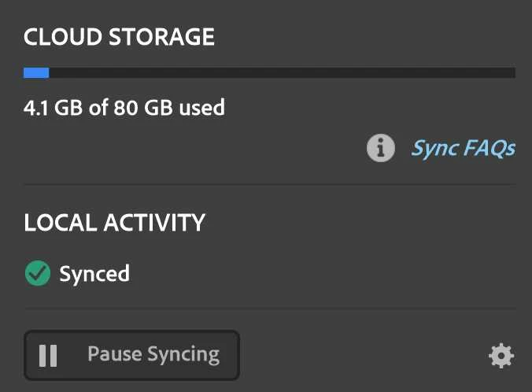Click the divider line above Pause Syncing

(x=269, y=309)
